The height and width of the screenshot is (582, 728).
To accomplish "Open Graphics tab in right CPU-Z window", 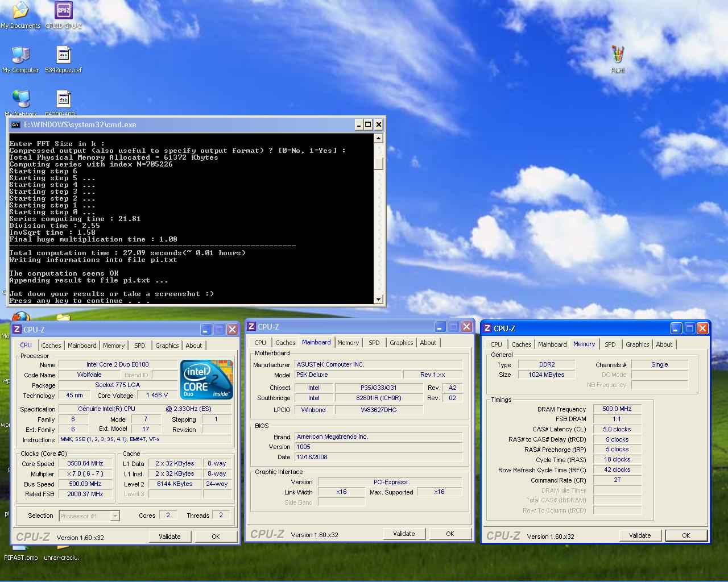I will point(638,344).
